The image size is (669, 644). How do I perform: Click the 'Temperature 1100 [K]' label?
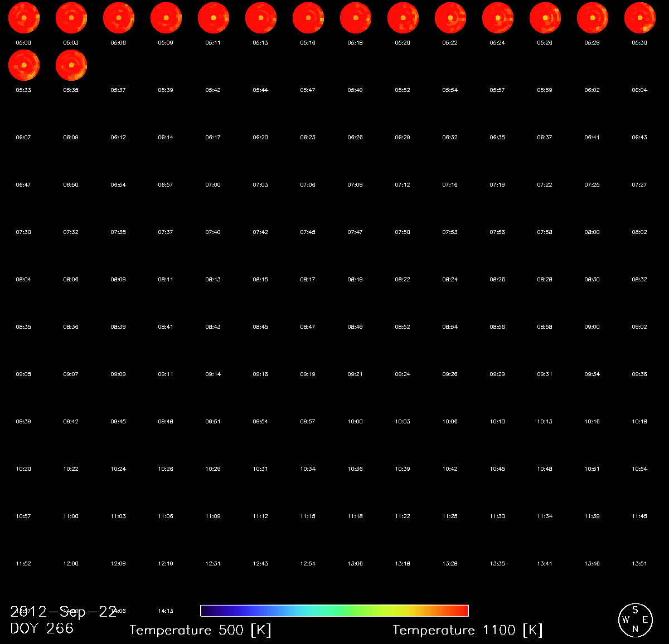coord(467,630)
